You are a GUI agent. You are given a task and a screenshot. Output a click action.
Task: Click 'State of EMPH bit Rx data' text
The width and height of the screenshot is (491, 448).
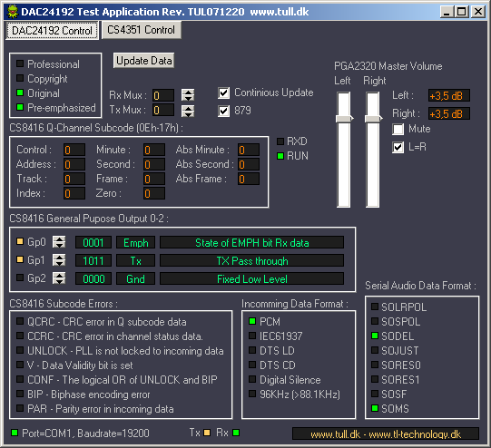[x=252, y=243]
